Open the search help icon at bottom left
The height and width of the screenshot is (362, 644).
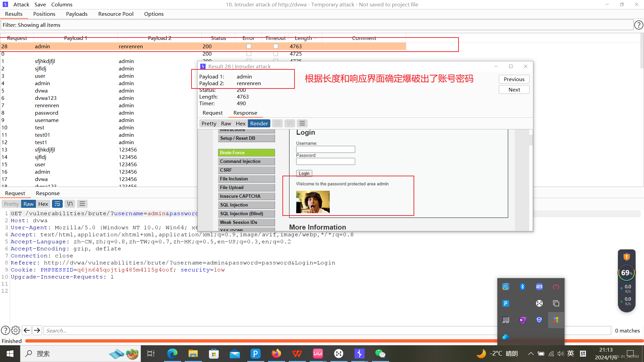pos(5,330)
